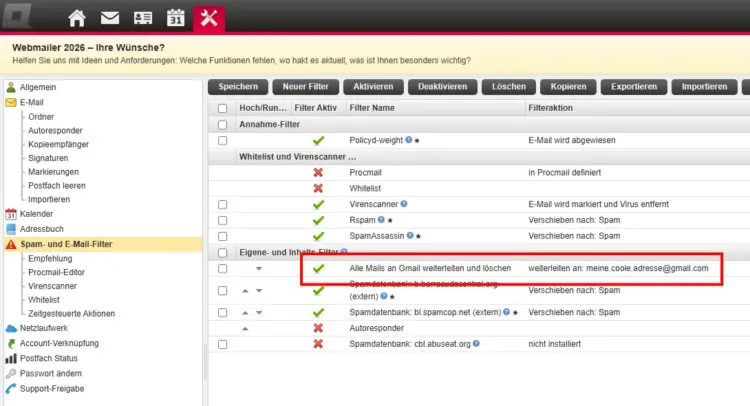Move Gmail forwarding filter down with arrow
The image size is (750, 406).
click(x=259, y=269)
